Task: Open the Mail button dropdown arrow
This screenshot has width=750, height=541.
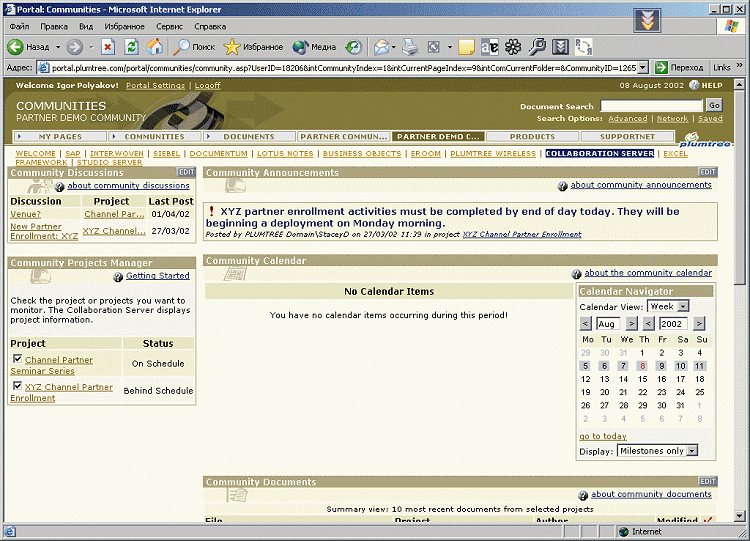Action: click(x=394, y=47)
